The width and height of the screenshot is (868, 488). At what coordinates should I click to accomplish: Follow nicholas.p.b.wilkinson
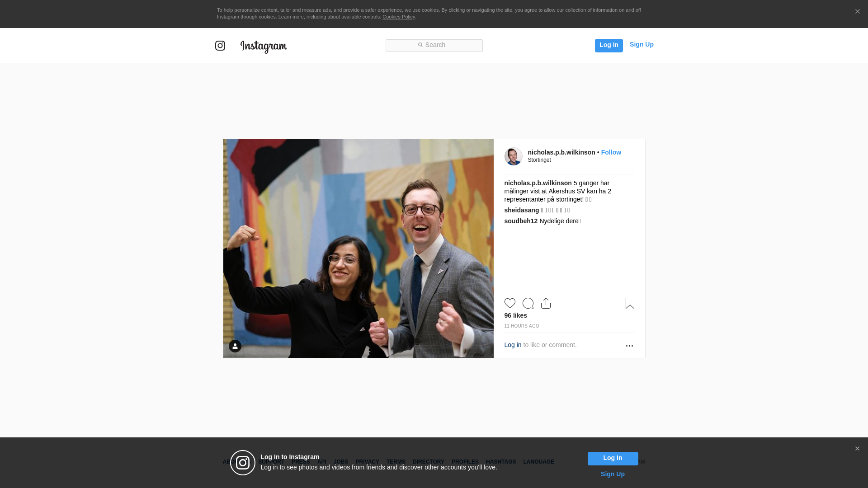tap(611, 153)
